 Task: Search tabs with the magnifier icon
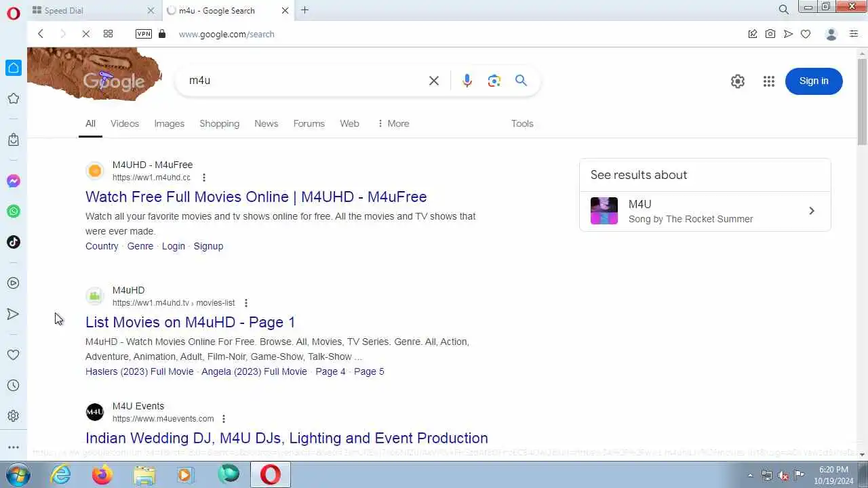(784, 9)
